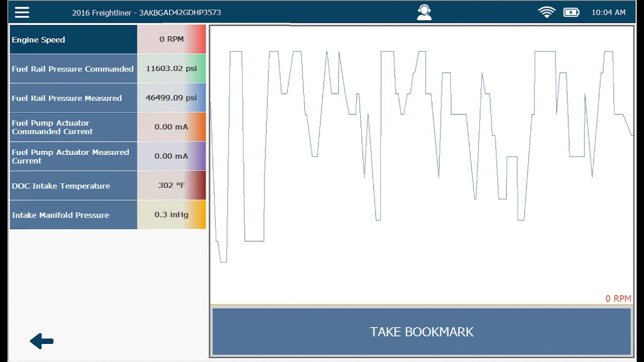Go back with the arrow icon
This screenshot has height=362, width=644.
[42, 341]
